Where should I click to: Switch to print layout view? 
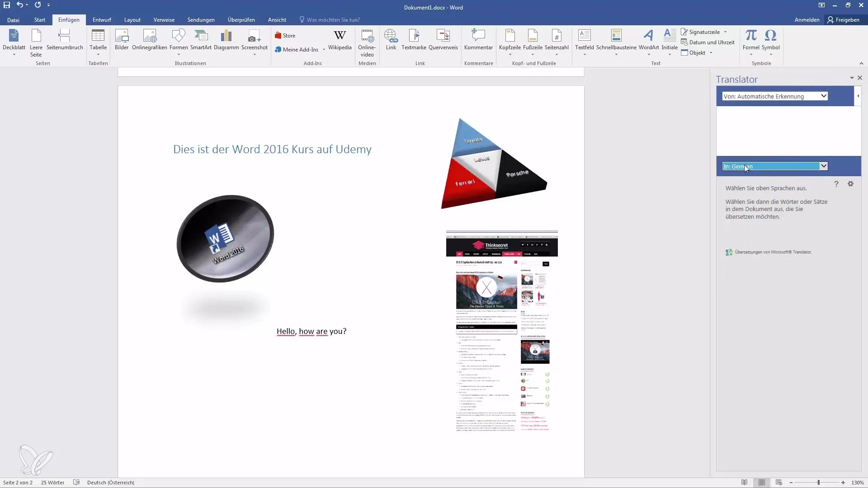[762, 483]
